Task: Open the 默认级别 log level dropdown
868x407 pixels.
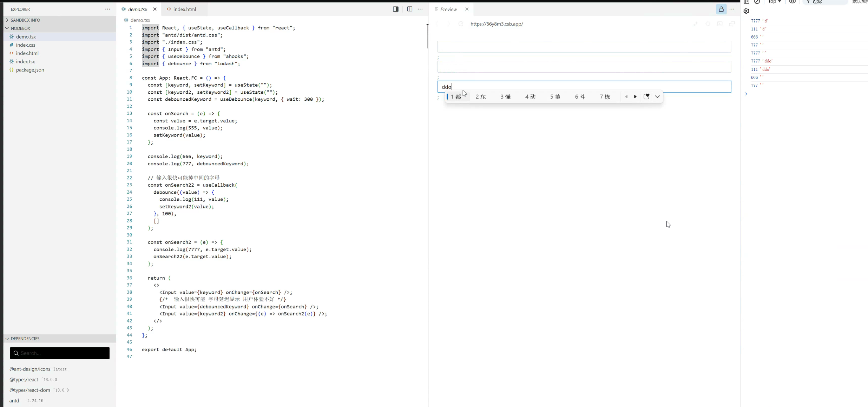Action: tap(860, 2)
